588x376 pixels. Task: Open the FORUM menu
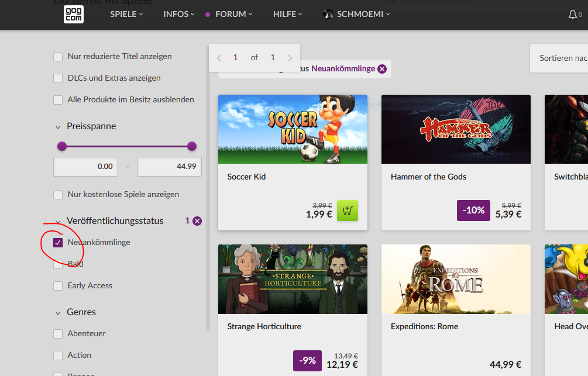click(233, 14)
